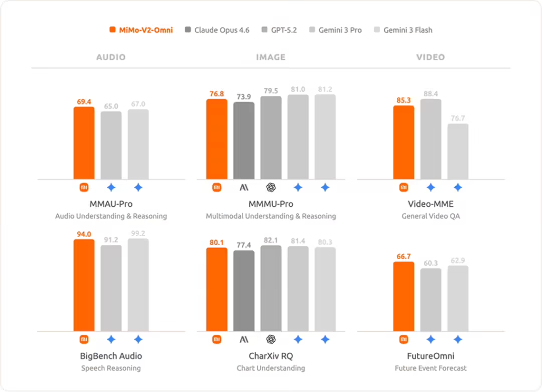This screenshot has width=542, height=392.
Task: Click the Claude Opus 4.6 legend swatch
Action: [189, 30]
